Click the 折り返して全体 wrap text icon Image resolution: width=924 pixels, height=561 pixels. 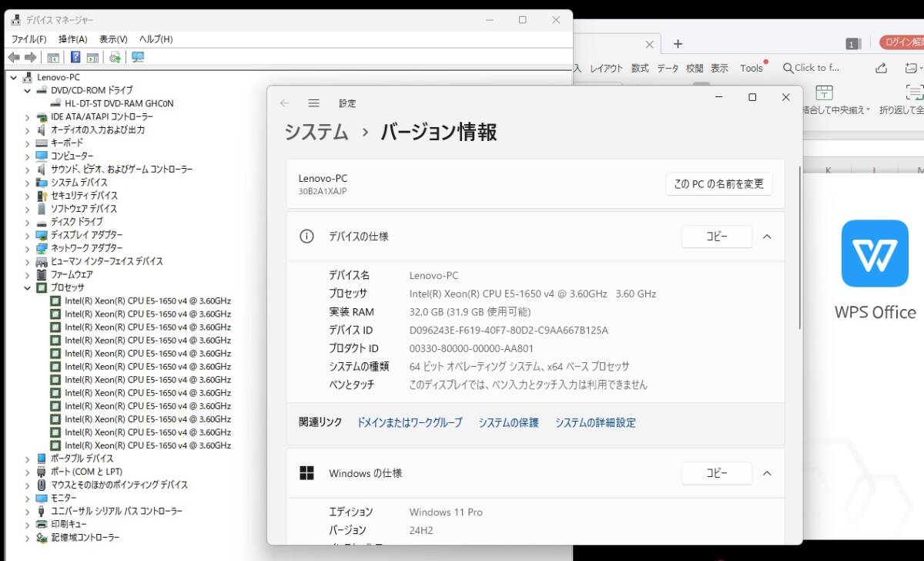click(x=914, y=92)
